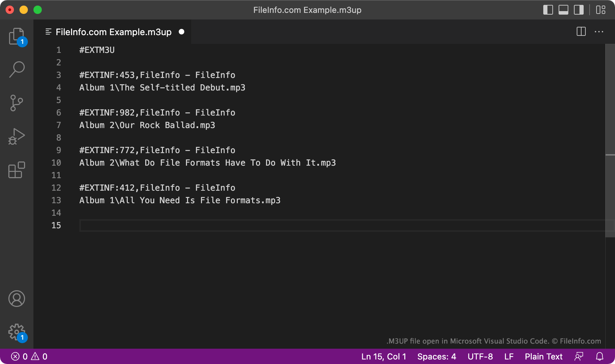Viewport: 615px width, 364px height.
Task: Open the Manage gear icon
Action: click(16, 332)
